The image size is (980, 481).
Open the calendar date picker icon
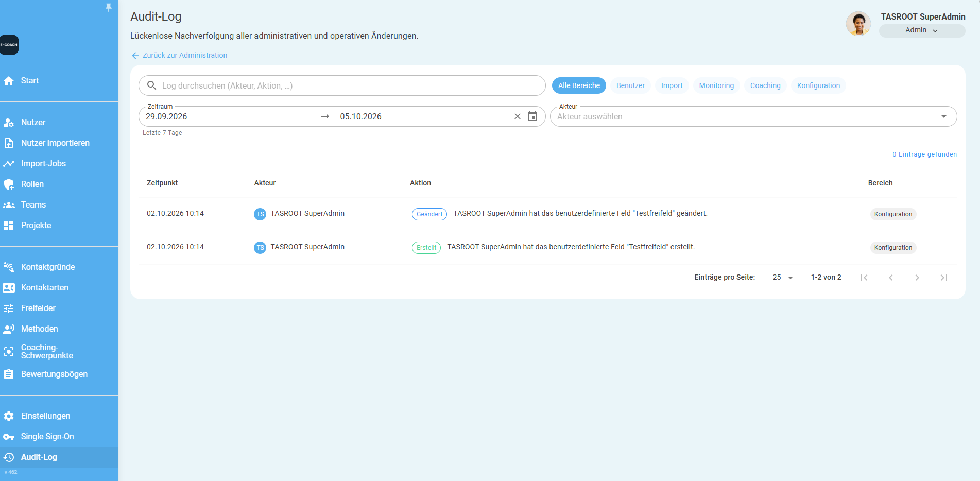[532, 116]
